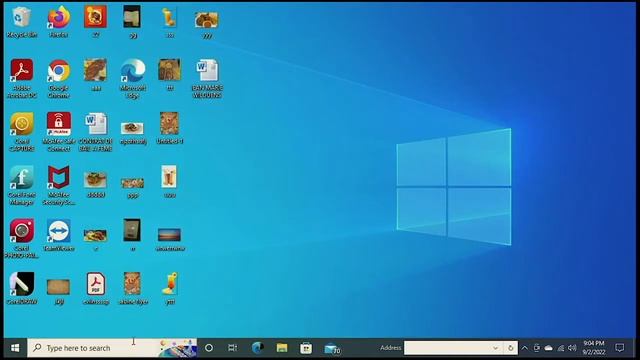Select the PDF file on the desktop
640x360 pixels.
pyautogui.click(x=96, y=288)
